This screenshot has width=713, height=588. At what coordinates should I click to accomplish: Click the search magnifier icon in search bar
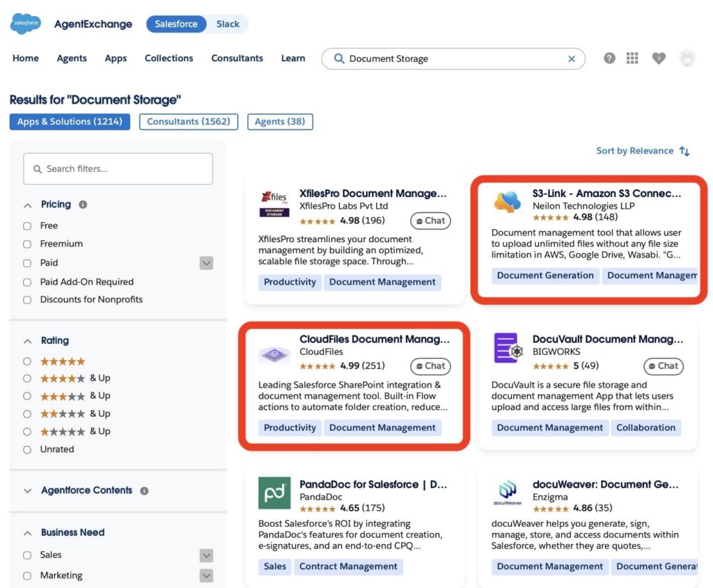[x=339, y=58]
